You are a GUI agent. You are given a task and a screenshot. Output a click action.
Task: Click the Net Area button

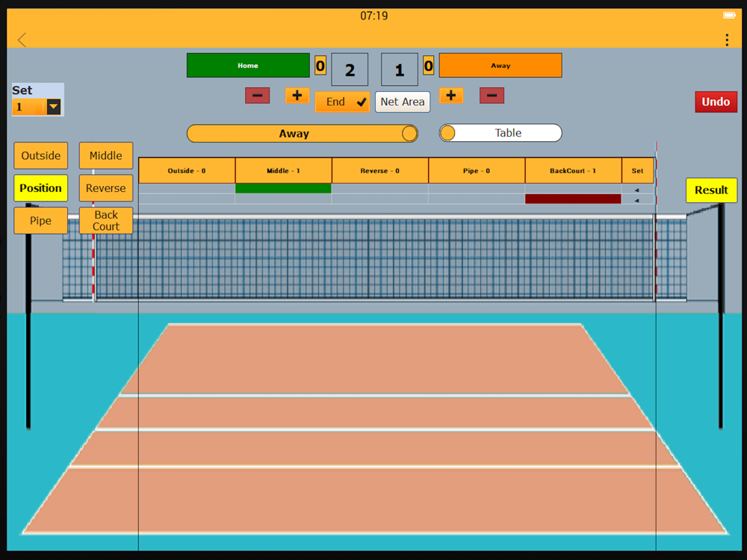click(x=403, y=102)
